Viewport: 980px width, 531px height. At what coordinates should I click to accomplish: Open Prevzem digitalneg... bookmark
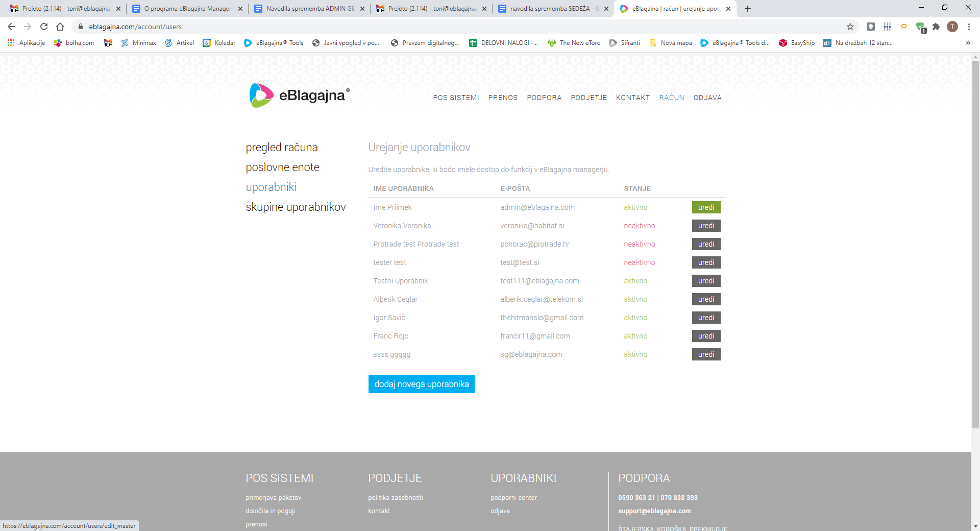coord(425,43)
